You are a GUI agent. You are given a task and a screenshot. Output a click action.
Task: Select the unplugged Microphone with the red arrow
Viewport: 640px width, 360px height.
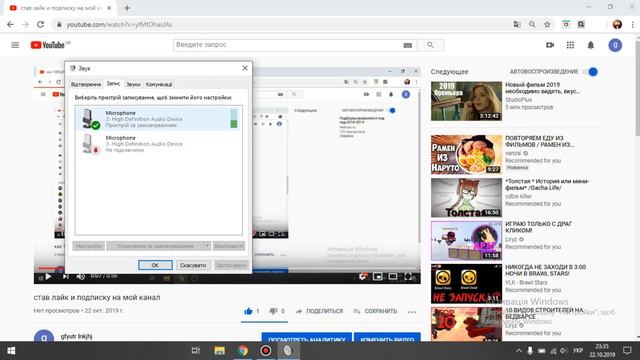coord(158,144)
